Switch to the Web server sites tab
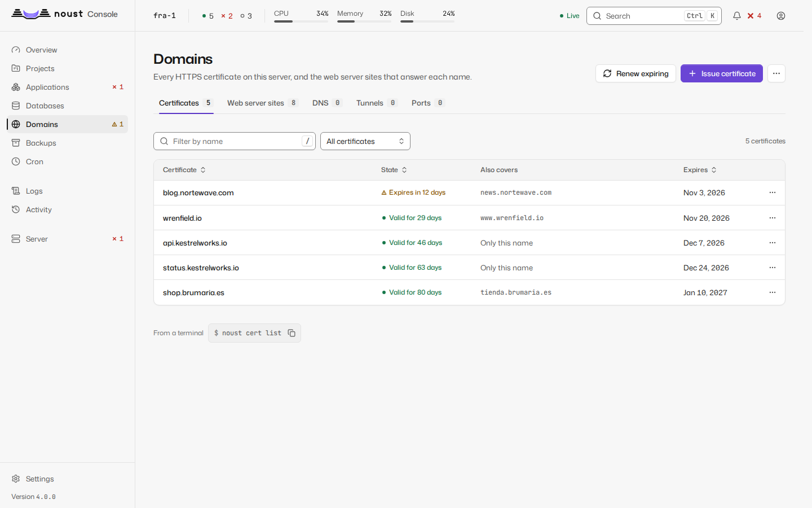Screen dimensions: 812x508 click(262, 103)
